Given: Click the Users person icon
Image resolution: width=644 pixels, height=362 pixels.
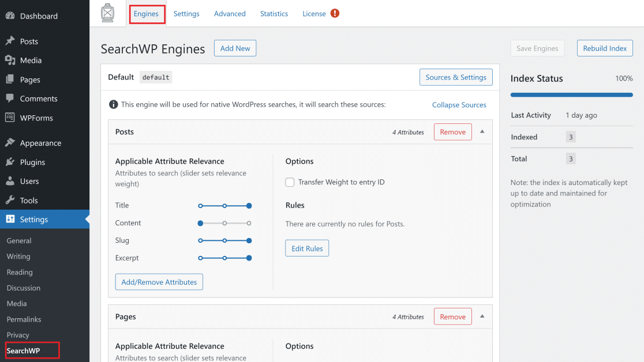Looking at the screenshot, I should click(10, 181).
